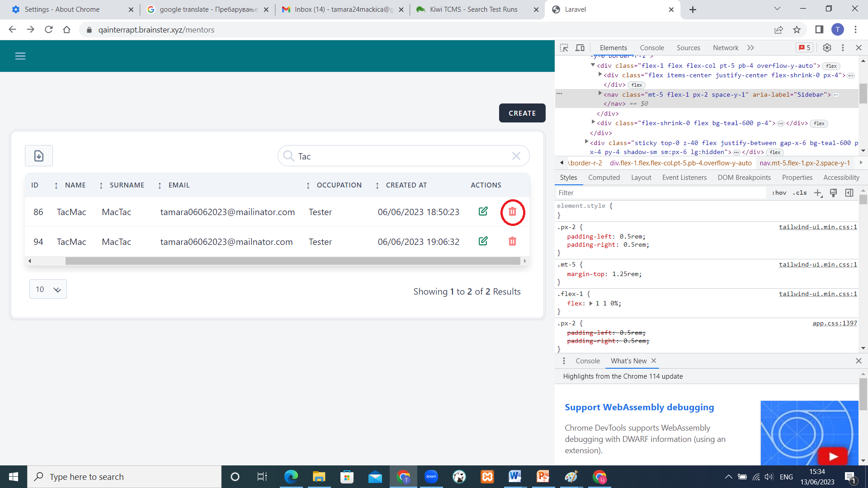Image resolution: width=868 pixels, height=488 pixels.
Task: Click the styles Filter input field
Action: pyautogui.click(x=660, y=193)
